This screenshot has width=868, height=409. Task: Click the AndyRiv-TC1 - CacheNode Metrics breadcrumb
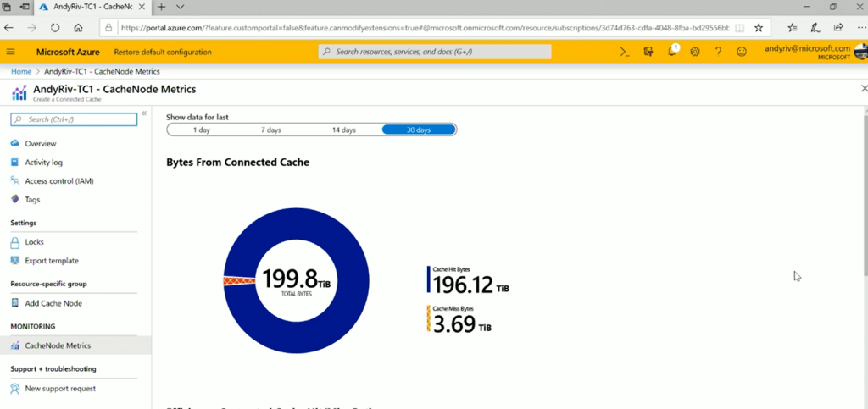[x=102, y=71]
